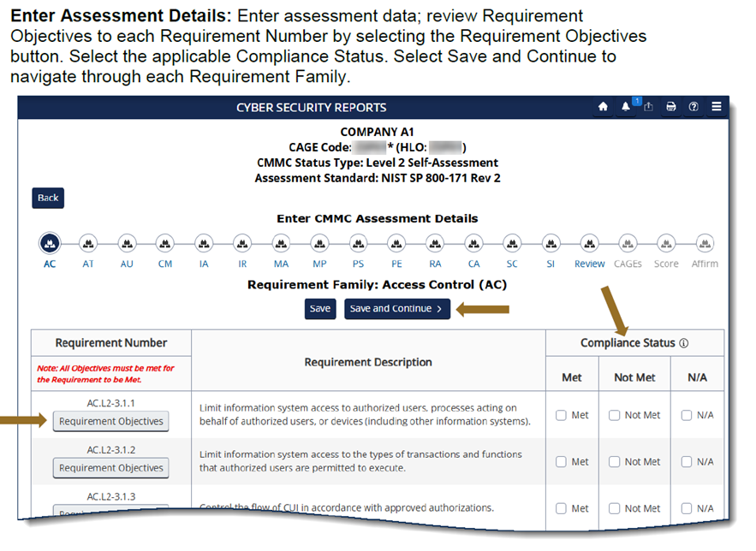Select the CM step circle icon
The width and height of the screenshot is (756, 551).
(165, 244)
